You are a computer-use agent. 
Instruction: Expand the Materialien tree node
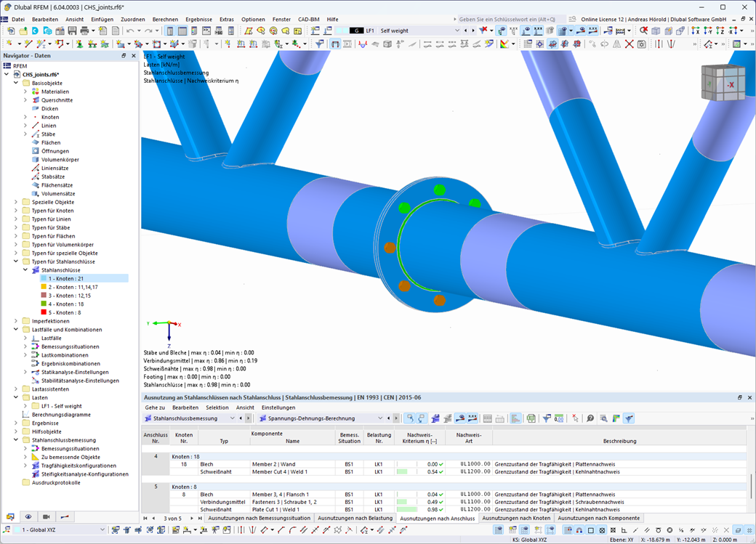(25, 92)
